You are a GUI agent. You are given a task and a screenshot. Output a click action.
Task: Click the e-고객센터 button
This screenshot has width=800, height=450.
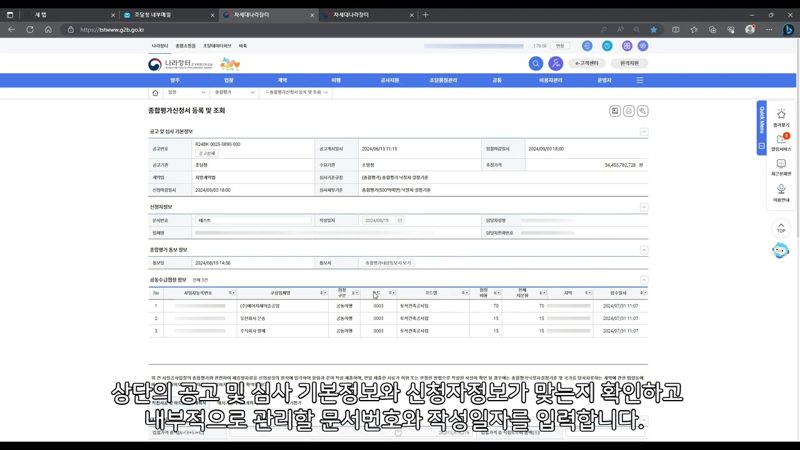587,63
